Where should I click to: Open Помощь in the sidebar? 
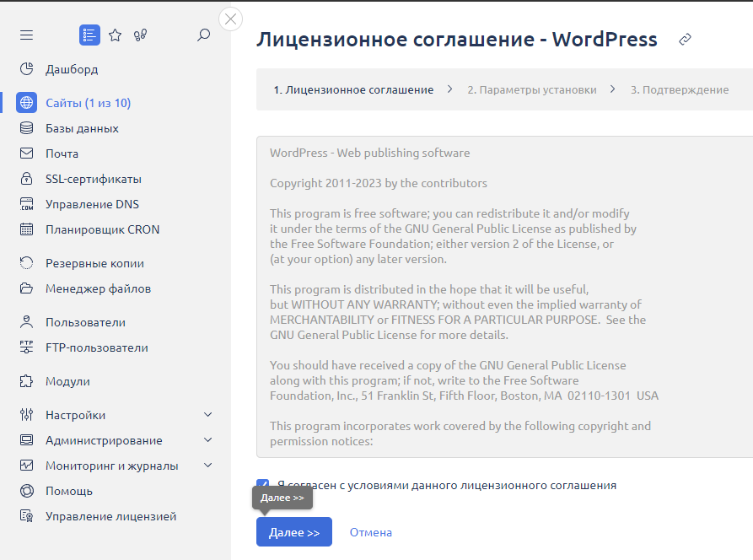[x=68, y=491]
